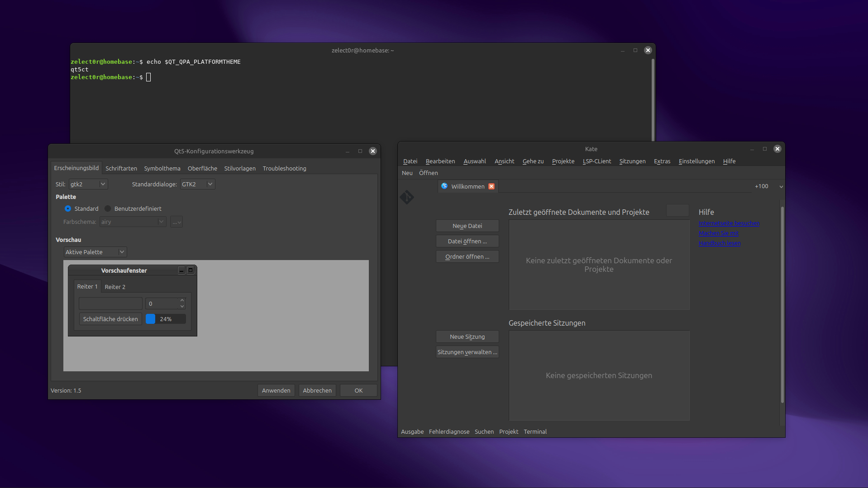Follow the Internetseite besuchen link
Image resolution: width=868 pixels, height=488 pixels.
(729, 223)
